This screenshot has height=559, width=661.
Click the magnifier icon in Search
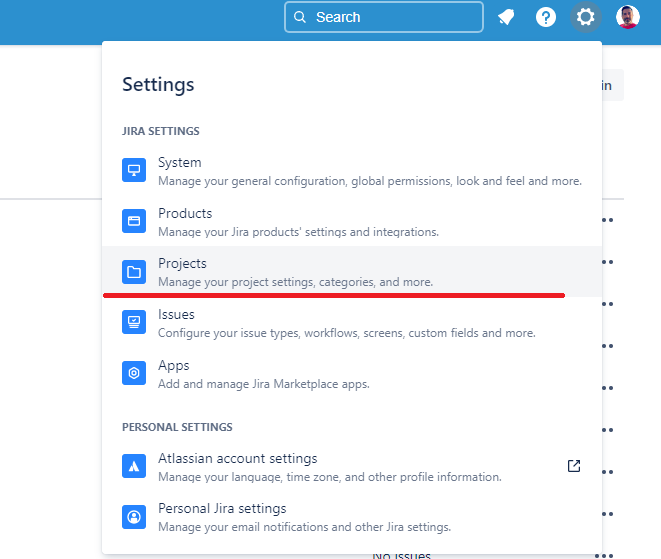pyautogui.click(x=300, y=17)
